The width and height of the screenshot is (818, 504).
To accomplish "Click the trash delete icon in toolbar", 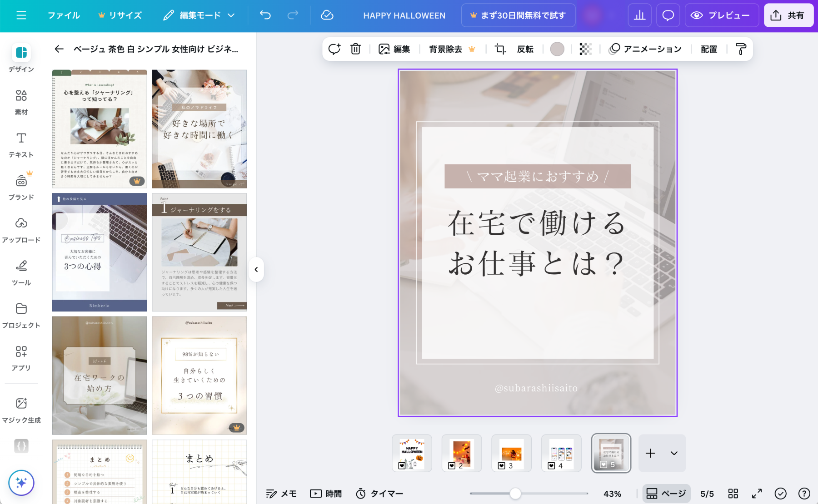I will (355, 49).
